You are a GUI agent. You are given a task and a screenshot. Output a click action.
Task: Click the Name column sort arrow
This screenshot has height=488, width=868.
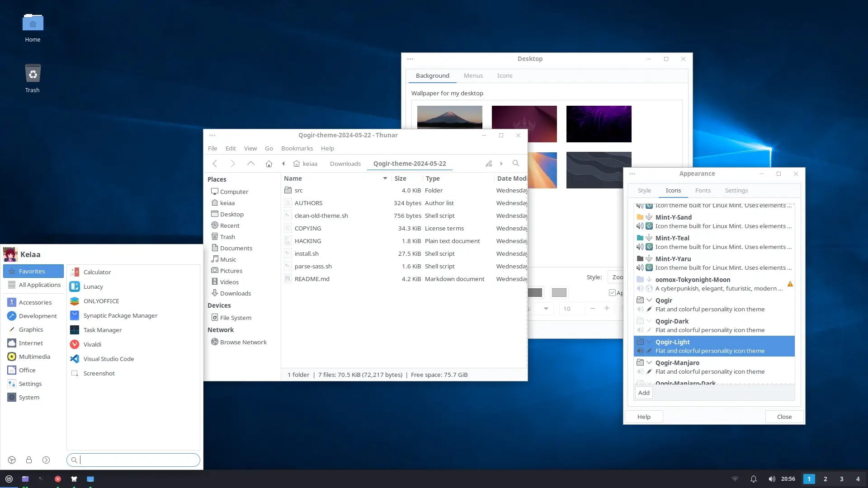point(385,178)
